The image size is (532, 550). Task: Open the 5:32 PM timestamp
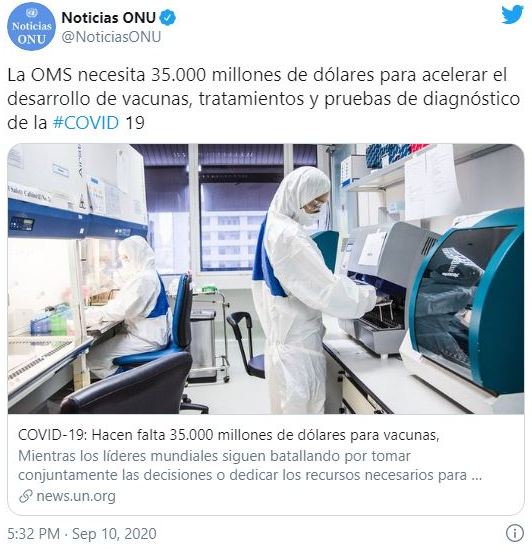pyautogui.click(x=33, y=534)
